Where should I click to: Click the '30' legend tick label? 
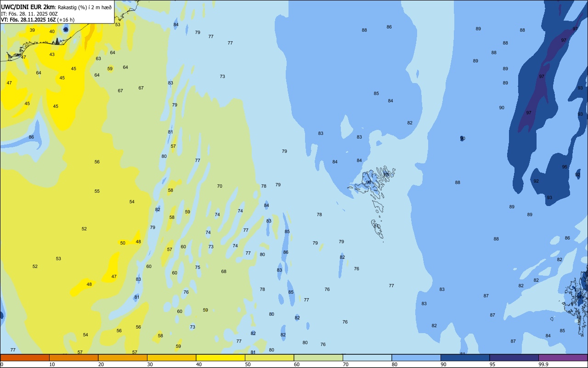150,364
